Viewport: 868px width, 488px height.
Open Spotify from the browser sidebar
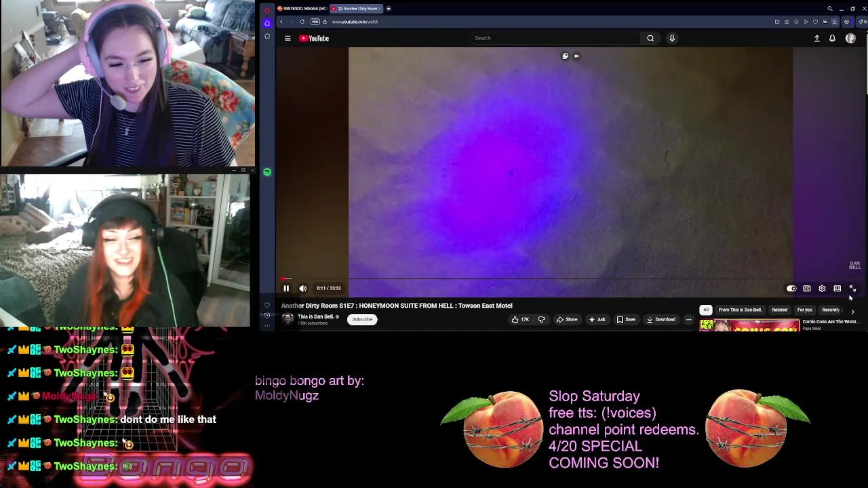click(x=267, y=172)
